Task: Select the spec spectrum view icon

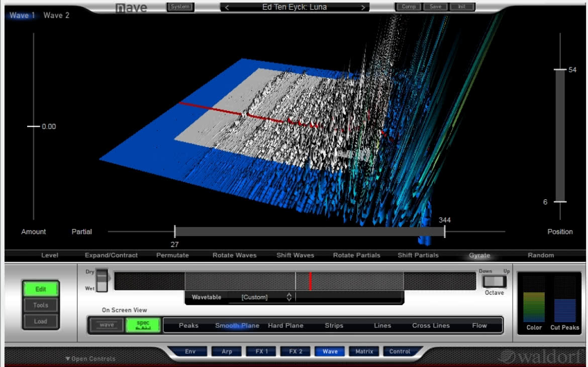Action: coord(143,325)
